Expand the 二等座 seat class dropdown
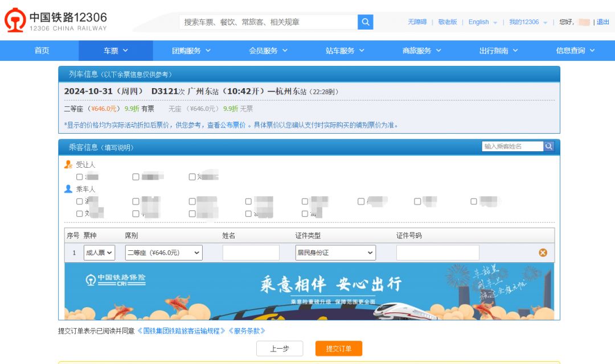 coord(164,253)
